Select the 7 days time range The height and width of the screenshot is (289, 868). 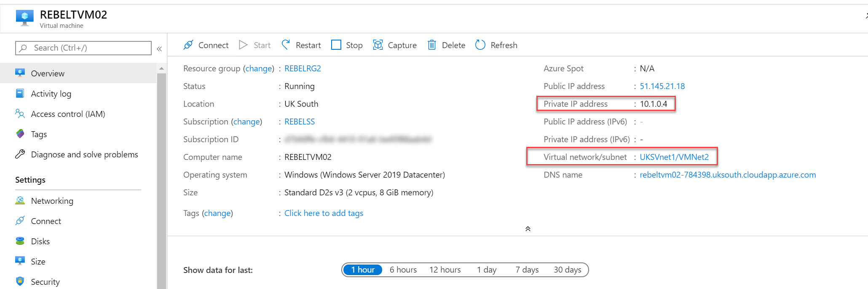pos(527,270)
